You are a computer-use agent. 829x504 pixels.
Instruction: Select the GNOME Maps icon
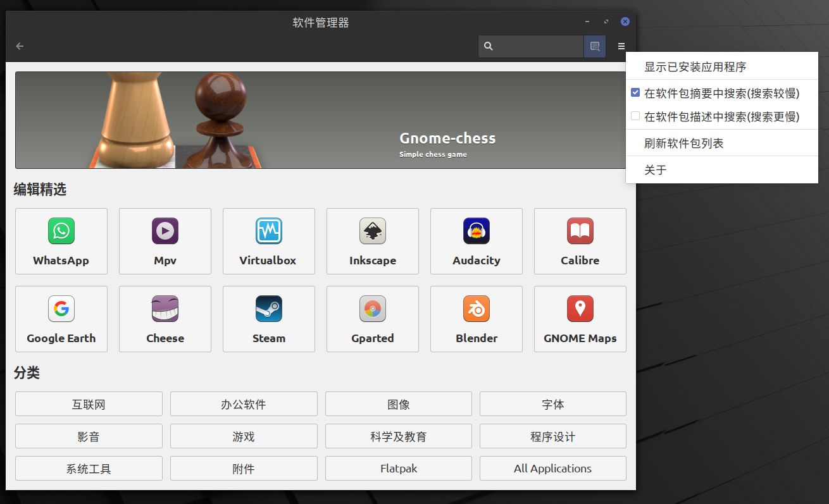(x=580, y=319)
